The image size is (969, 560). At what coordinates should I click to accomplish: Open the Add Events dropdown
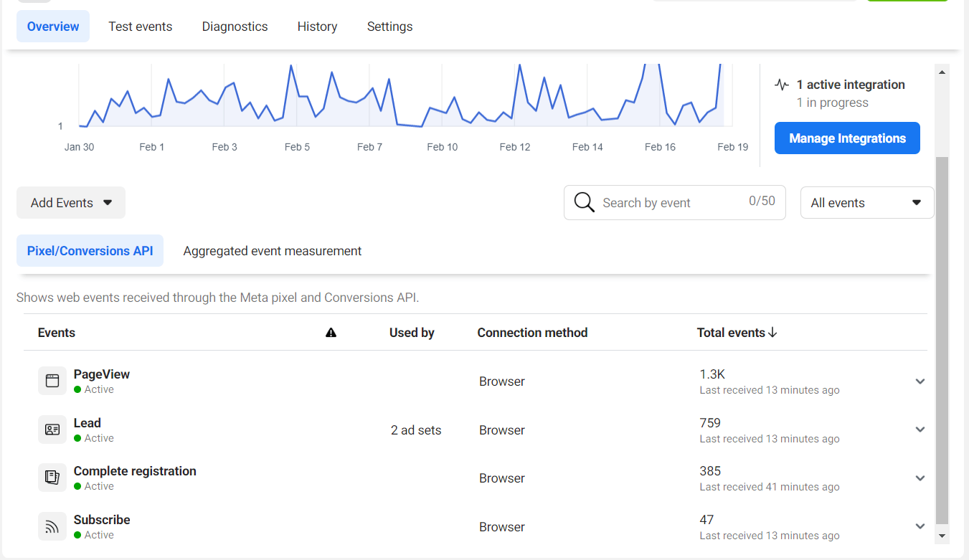click(x=71, y=203)
